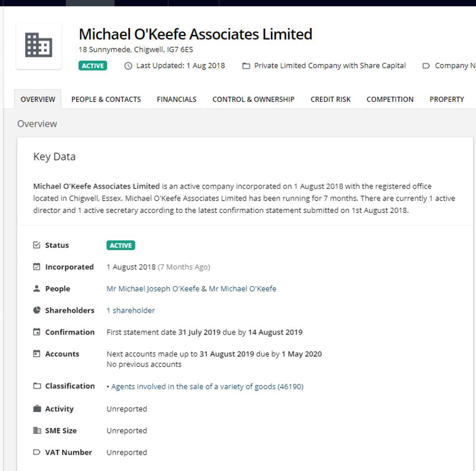Viewport: 476px width, 471px height.
Task: Switch to the Financials tab
Action: tap(177, 100)
